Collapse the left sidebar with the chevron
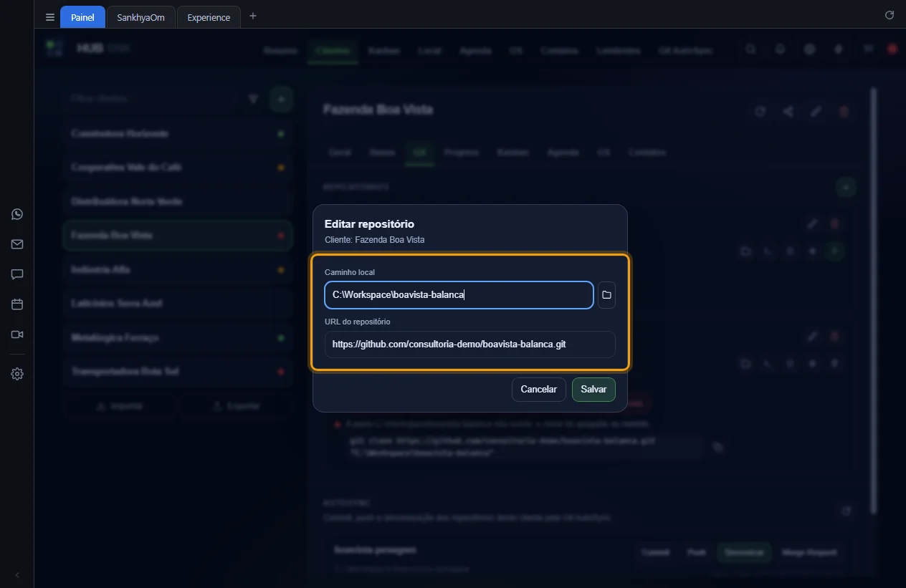Screen dimensions: 906x588 point(17,575)
